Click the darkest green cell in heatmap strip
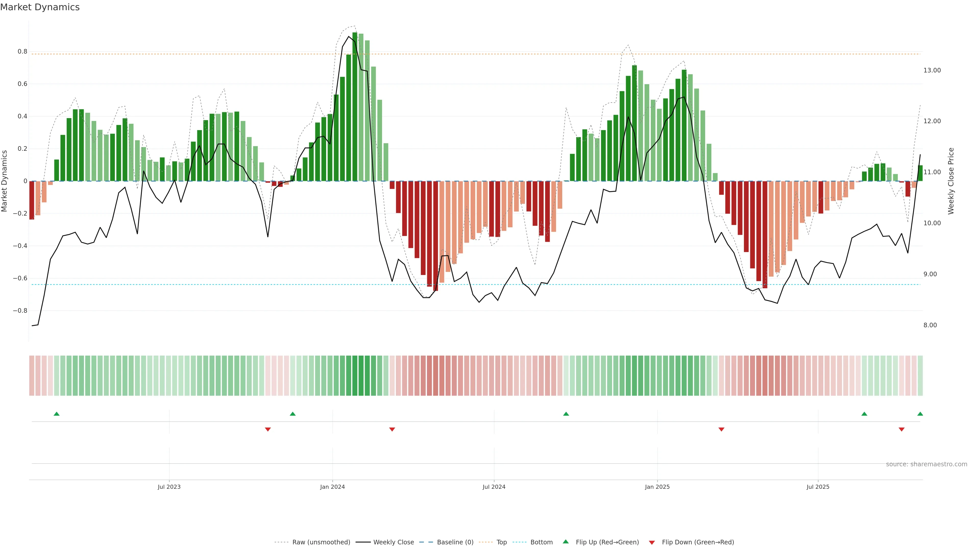The image size is (980, 551). tap(355, 376)
